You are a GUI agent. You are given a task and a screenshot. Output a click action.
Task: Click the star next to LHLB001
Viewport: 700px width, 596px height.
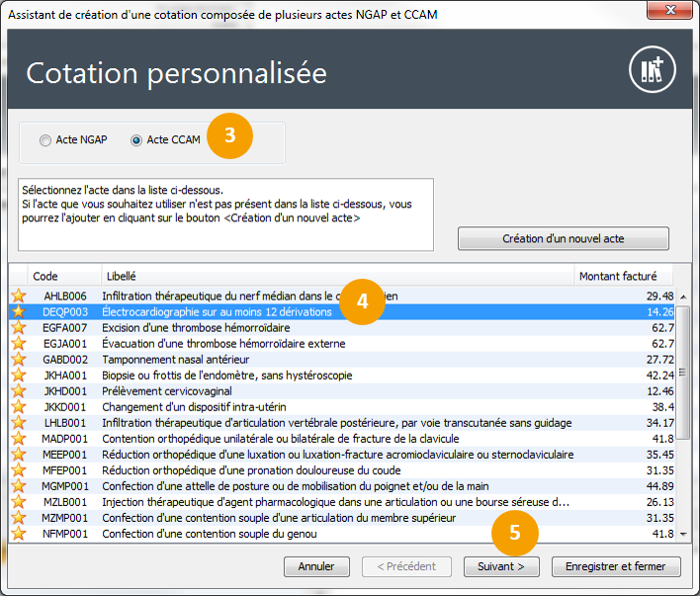click(17, 422)
